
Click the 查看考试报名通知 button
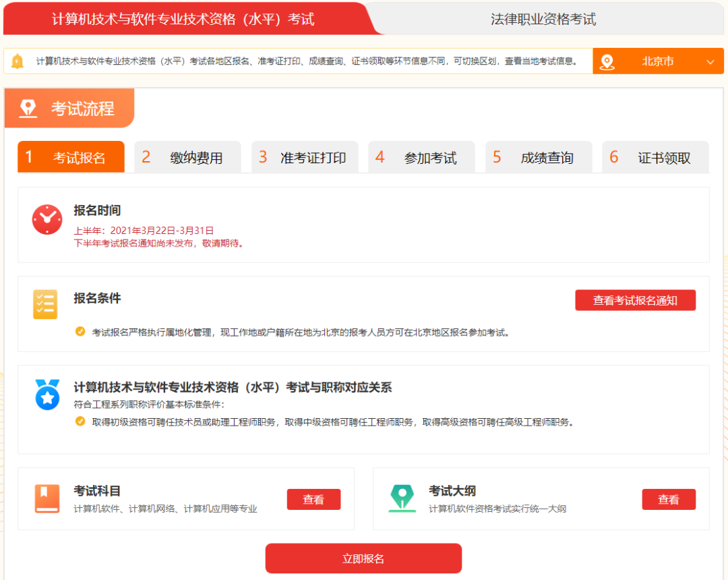[x=635, y=301]
